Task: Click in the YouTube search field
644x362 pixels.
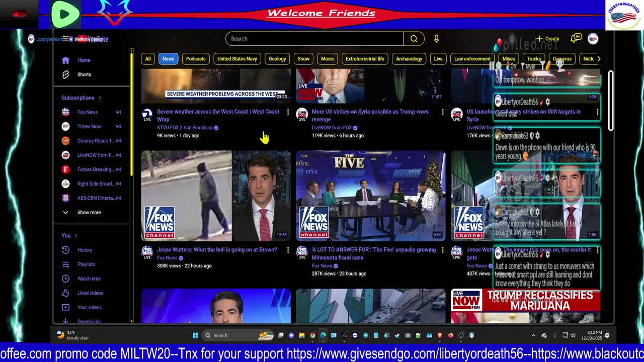Action: tap(314, 39)
